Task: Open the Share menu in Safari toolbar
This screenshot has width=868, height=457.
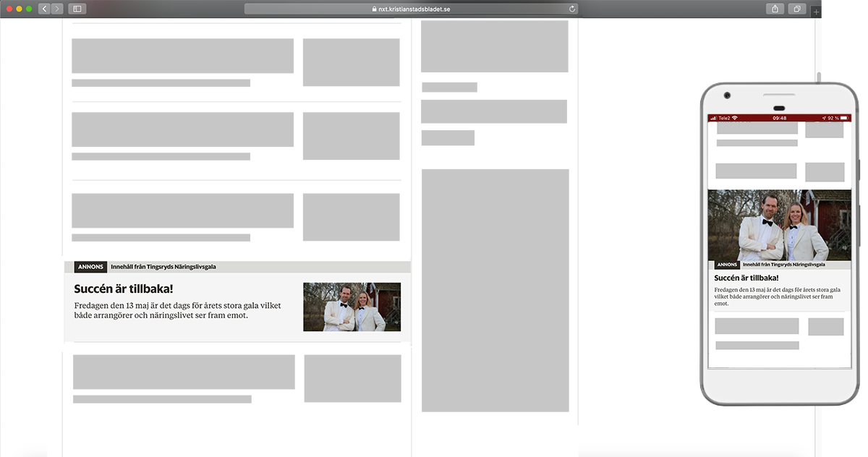Action: [775, 9]
